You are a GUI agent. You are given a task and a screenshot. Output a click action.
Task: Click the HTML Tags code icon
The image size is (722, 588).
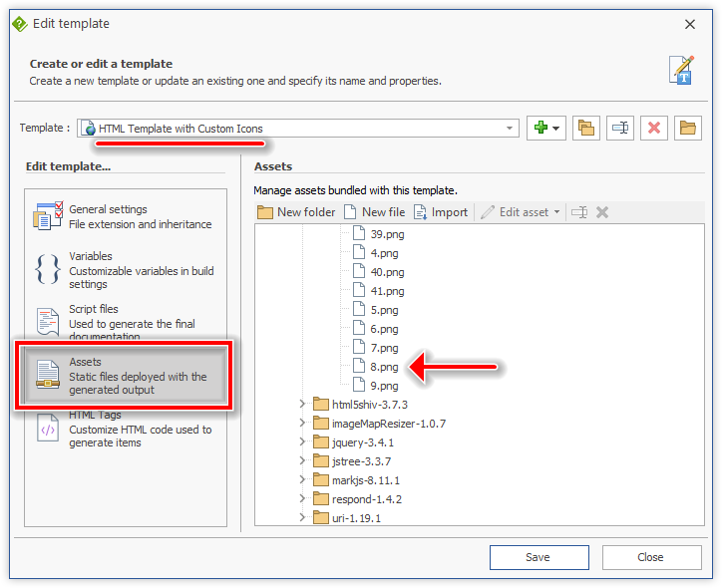click(48, 428)
